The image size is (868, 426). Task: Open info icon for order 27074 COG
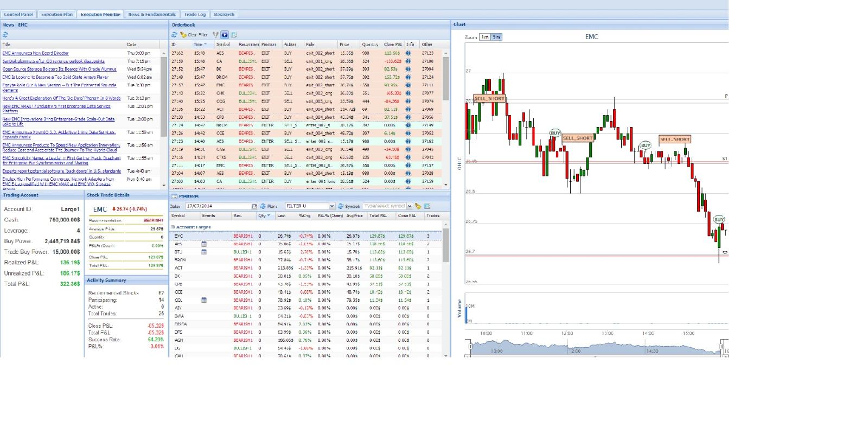[408, 101]
